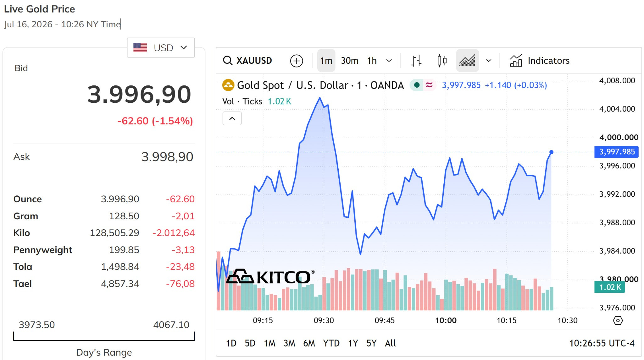This screenshot has width=644, height=360.
Task: Select the 1m interval
Action: (x=326, y=61)
